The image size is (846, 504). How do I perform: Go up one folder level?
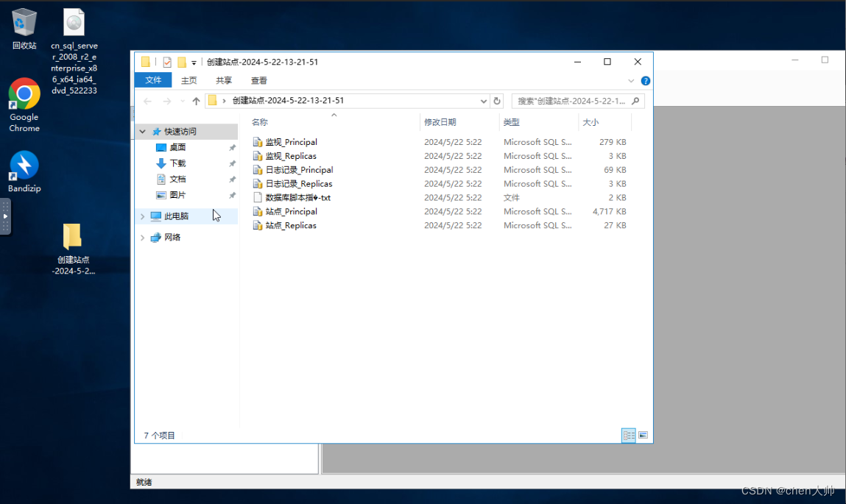point(196,101)
